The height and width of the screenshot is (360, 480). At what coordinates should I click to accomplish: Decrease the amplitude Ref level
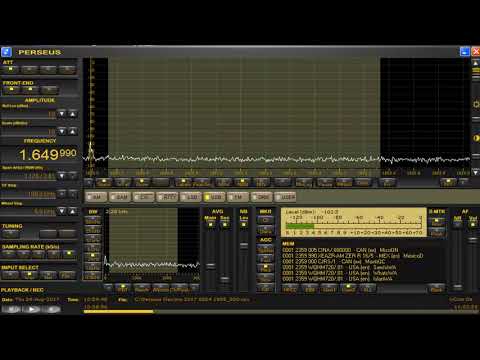[62, 114]
